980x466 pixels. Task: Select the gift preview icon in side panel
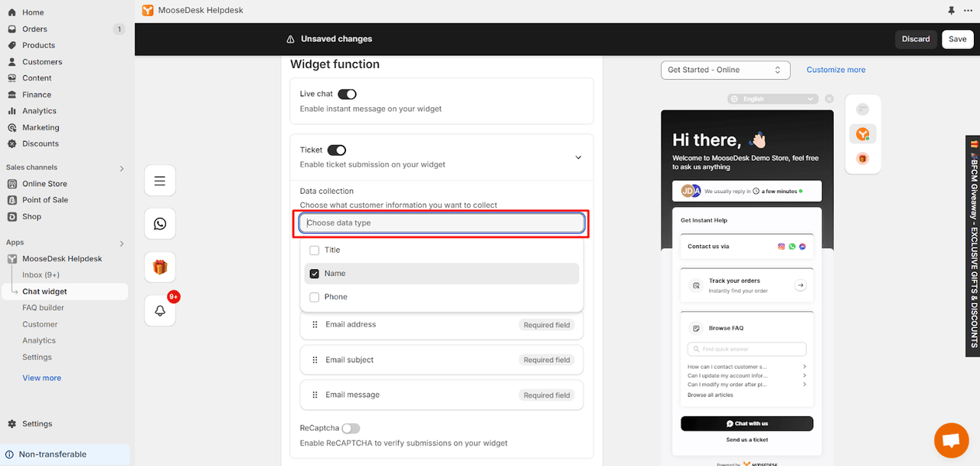pyautogui.click(x=863, y=159)
